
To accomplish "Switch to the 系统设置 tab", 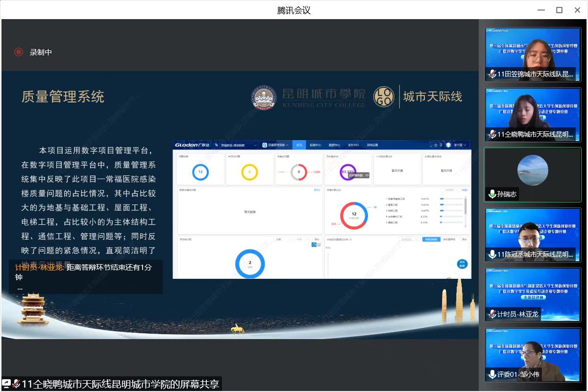I will click(372, 145).
